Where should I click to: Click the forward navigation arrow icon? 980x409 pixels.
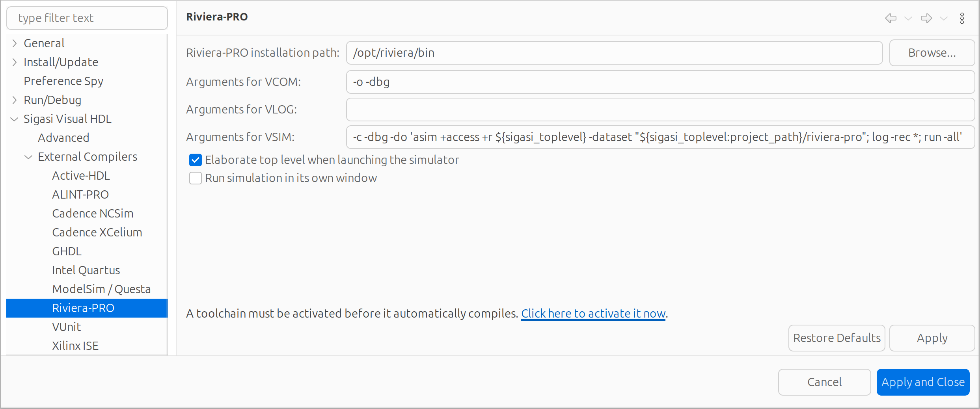point(926,18)
